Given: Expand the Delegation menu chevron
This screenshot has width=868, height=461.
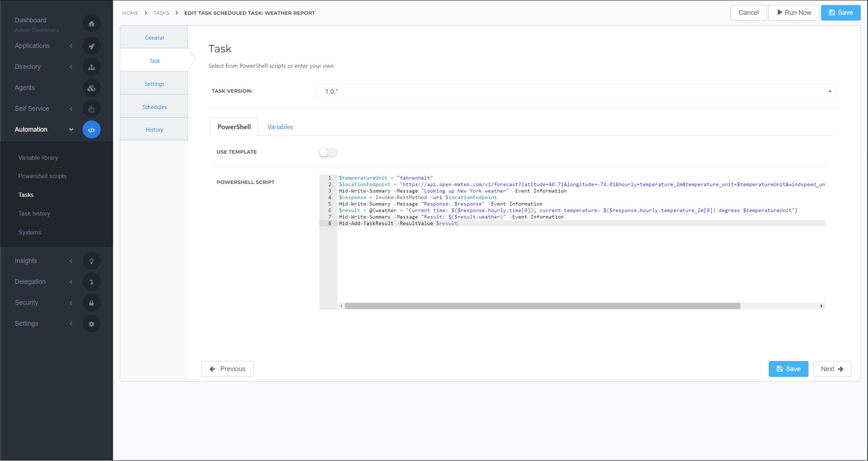Looking at the screenshot, I should coord(71,282).
